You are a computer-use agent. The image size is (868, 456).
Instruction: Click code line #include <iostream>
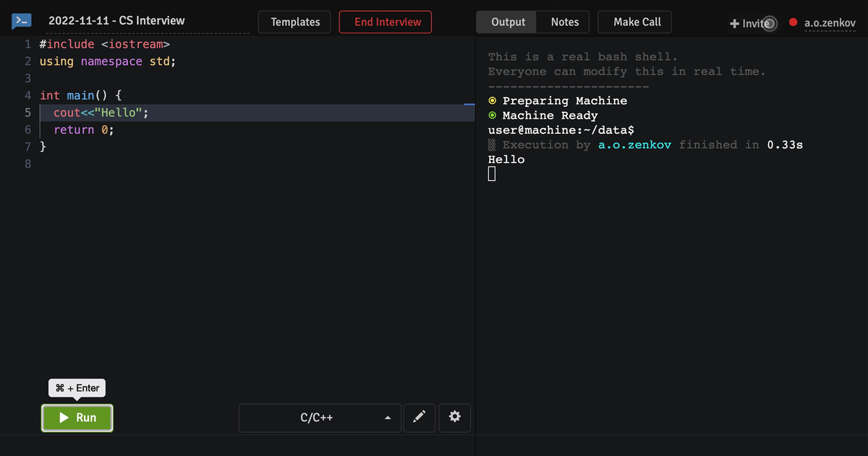point(104,44)
